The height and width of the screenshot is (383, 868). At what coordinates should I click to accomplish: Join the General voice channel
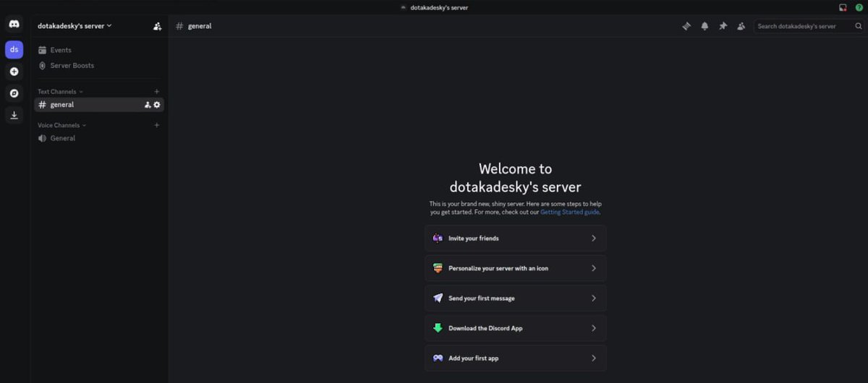coord(98,138)
